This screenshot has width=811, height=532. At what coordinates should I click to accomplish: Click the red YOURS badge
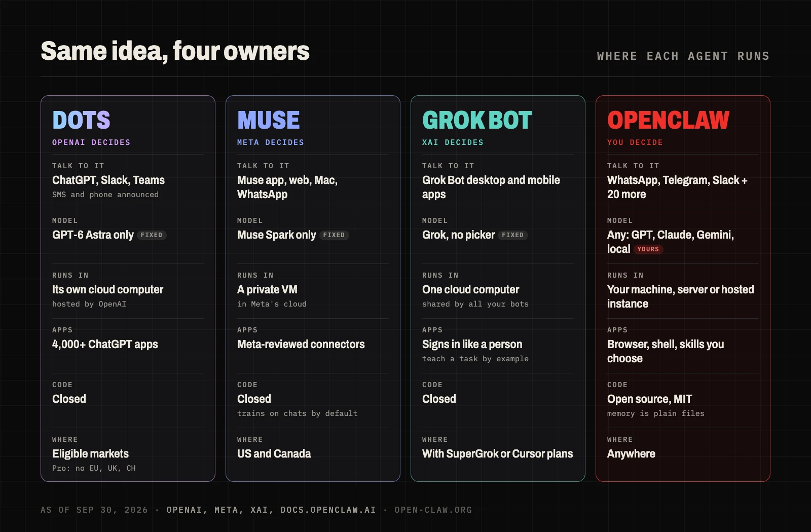[648, 249]
